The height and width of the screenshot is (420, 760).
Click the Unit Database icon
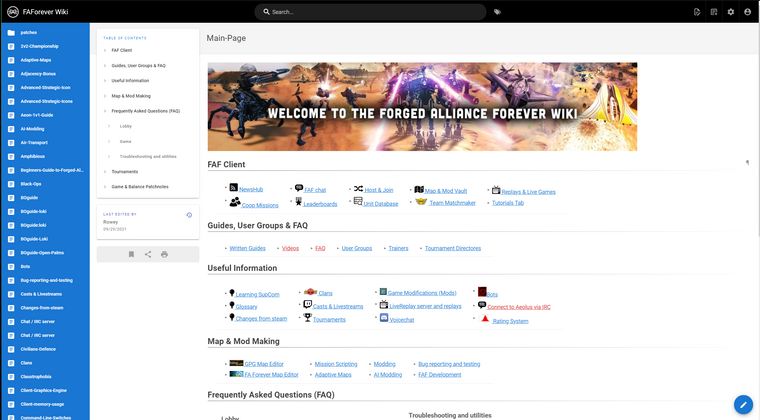tap(358, 201)
